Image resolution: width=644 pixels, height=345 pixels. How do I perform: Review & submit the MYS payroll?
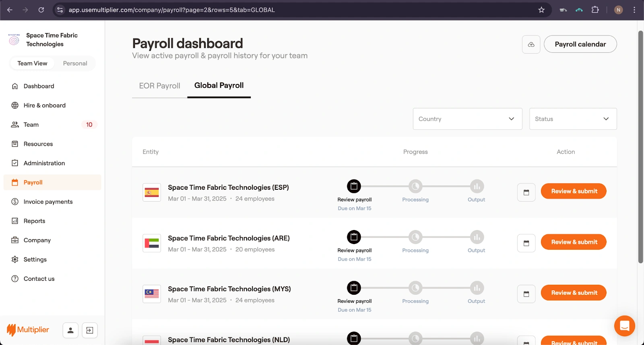click(x=574, y=292)
